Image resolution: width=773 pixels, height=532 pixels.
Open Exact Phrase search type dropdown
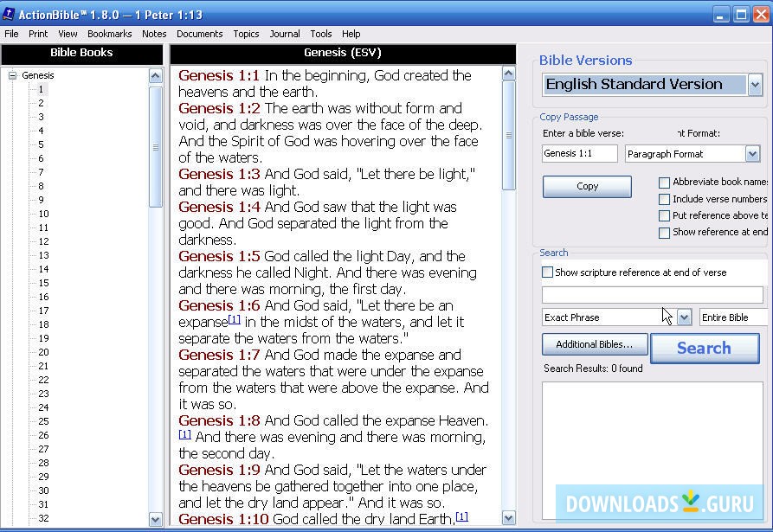coord(684,317)
